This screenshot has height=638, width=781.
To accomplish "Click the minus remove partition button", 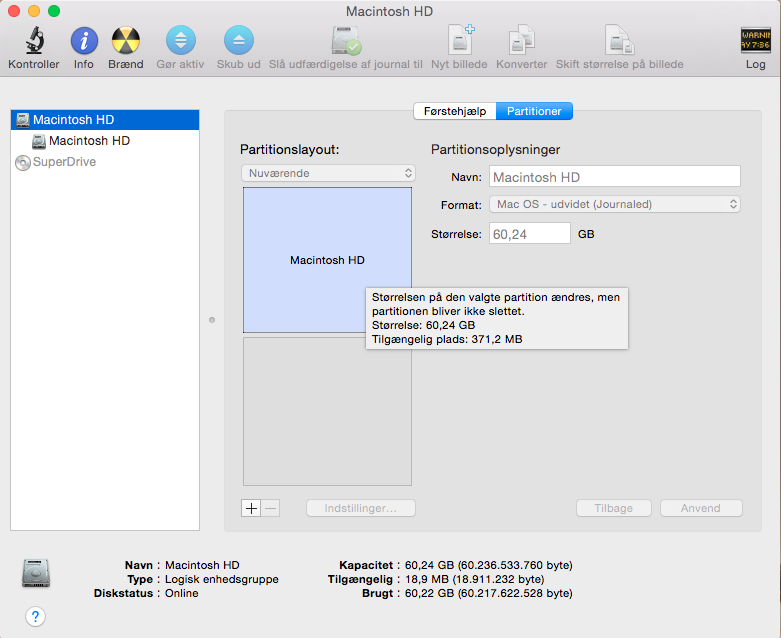I will click(270, 508).
